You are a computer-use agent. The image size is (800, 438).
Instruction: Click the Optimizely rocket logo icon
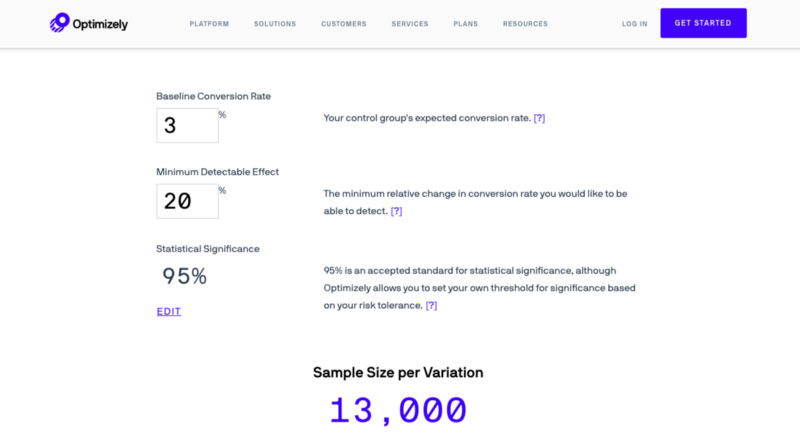tap(60, 23)
